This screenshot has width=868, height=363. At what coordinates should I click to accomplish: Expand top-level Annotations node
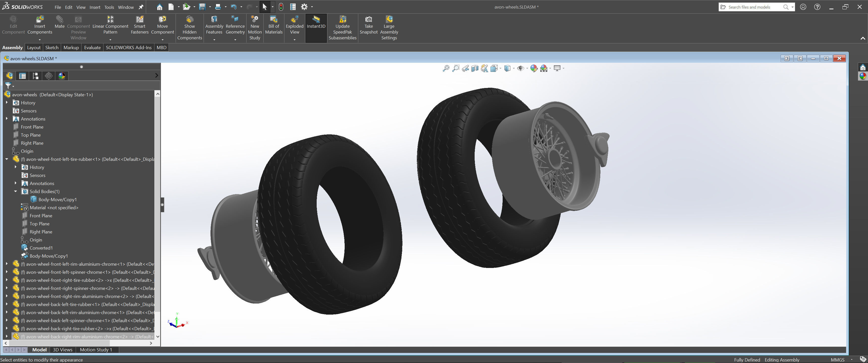tap(7, 118)
